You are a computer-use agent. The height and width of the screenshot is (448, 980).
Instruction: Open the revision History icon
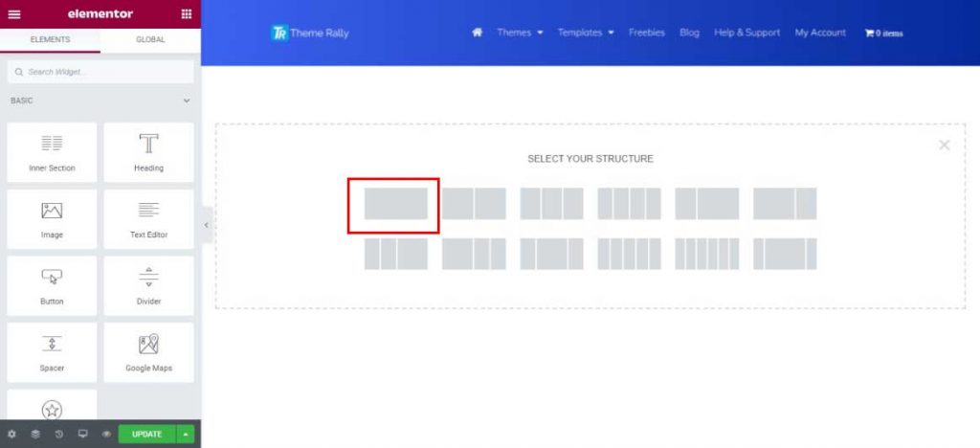(58, 434)
